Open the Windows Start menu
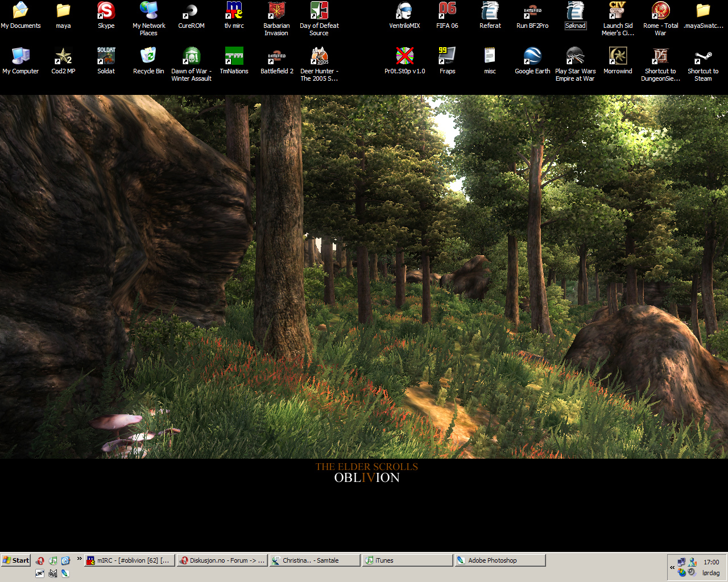The height and width of the screenshot is (582, 728). (16, 560)
